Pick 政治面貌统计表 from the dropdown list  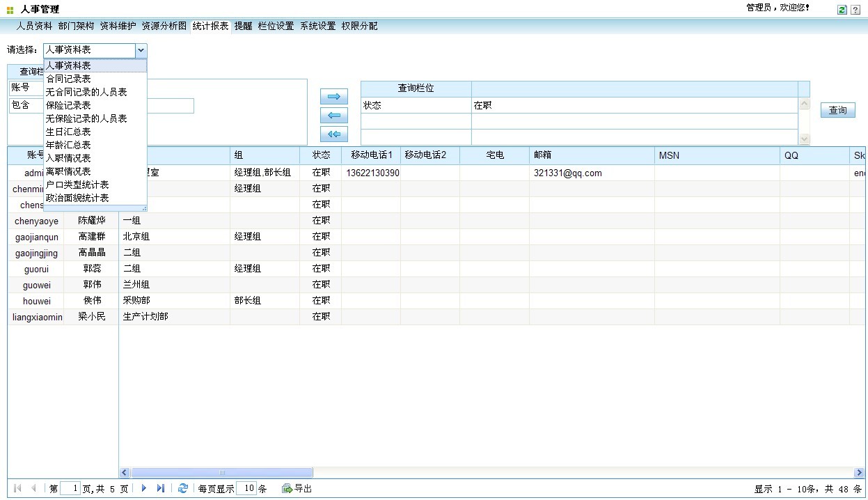click(77, 198)
